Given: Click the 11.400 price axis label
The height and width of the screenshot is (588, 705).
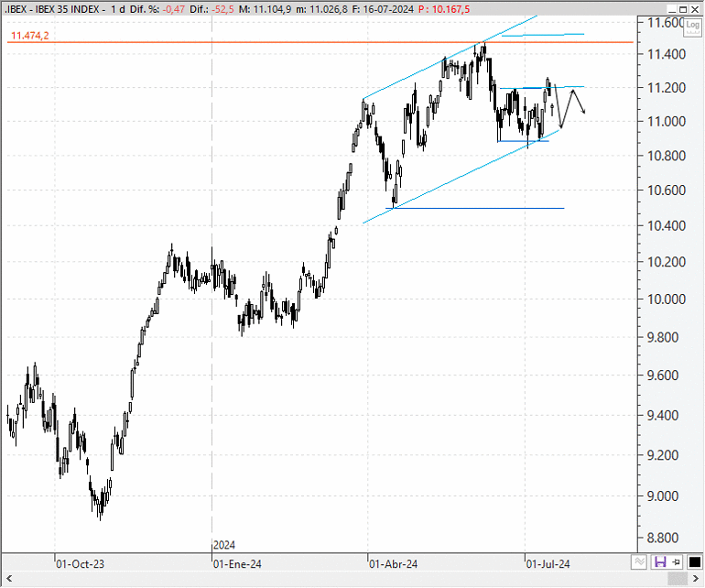Looking at the screenshot, I should (x=667, y=54).
